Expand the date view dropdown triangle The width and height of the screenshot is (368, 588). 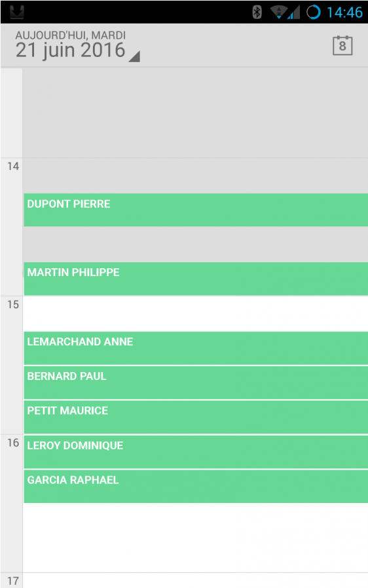pos(134,57)
